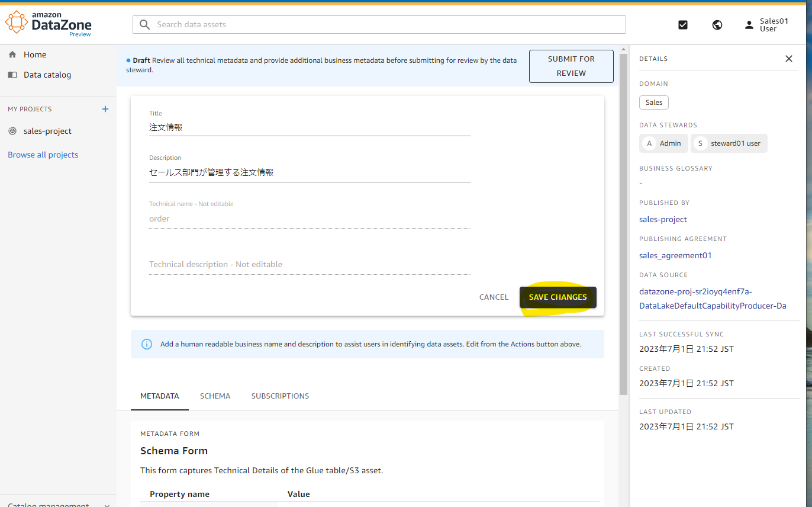Click the sales_agreement01 publishing agreement text
This screenshot has height=507, width=812.
[675, 255]
